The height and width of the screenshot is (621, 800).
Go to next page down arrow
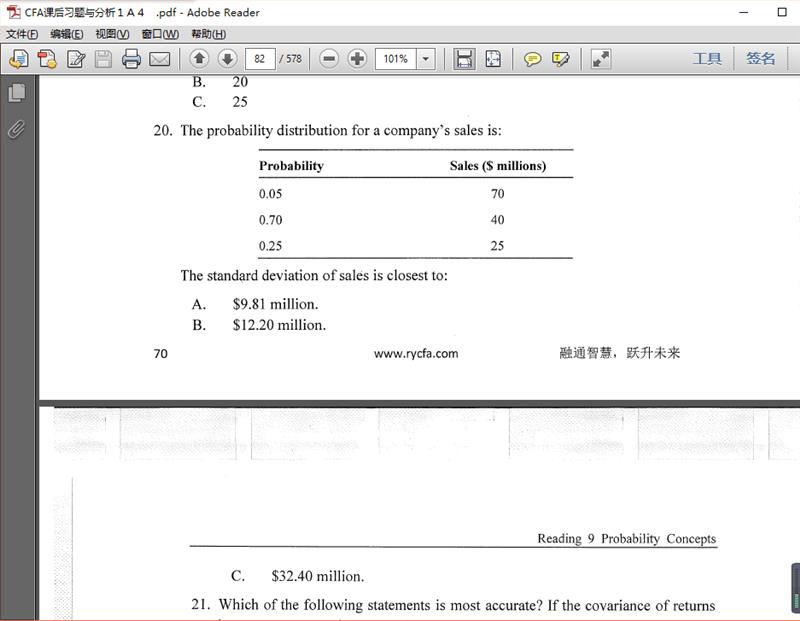[228, 59]
